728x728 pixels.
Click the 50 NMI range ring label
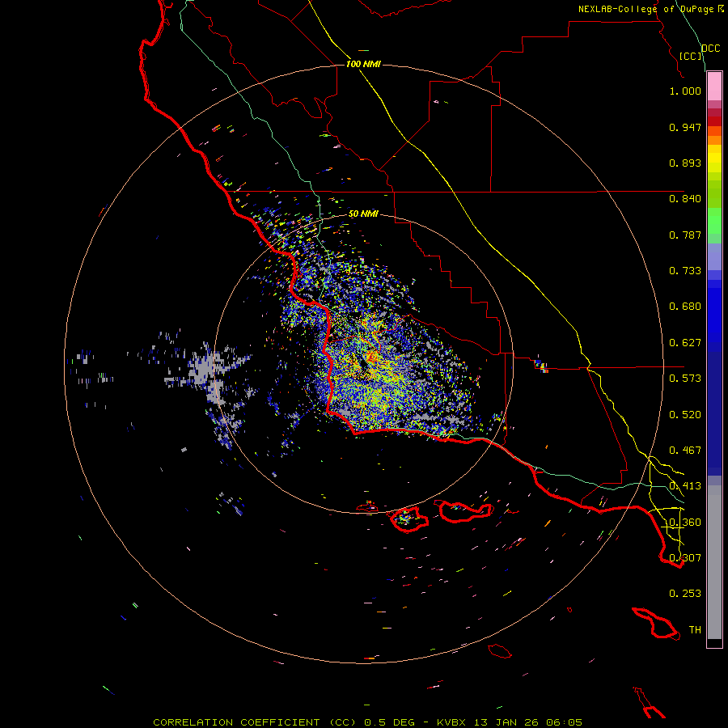pos(363,214)
